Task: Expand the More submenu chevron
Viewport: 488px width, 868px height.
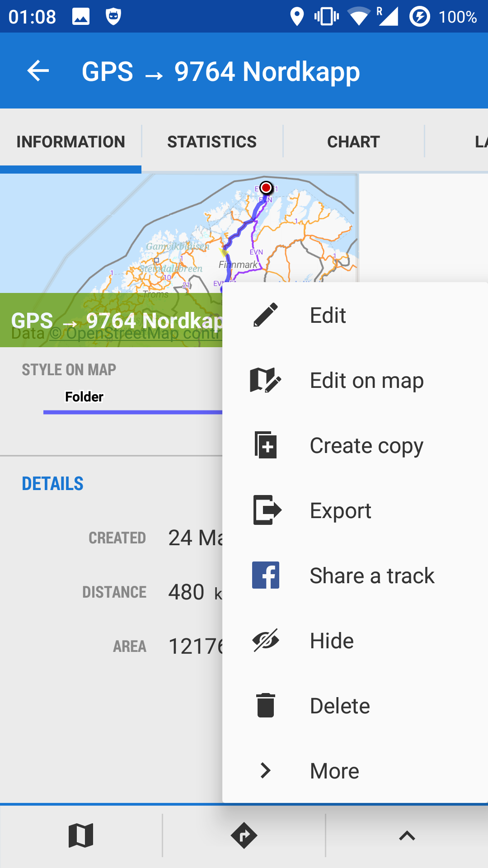Action: pos(266,770)
